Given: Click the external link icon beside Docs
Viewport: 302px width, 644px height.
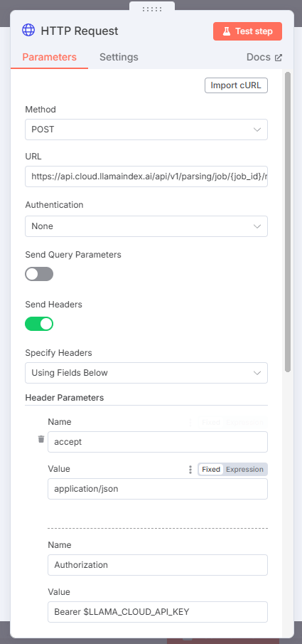Looking at the screenshot, I should tap(279, 58).
